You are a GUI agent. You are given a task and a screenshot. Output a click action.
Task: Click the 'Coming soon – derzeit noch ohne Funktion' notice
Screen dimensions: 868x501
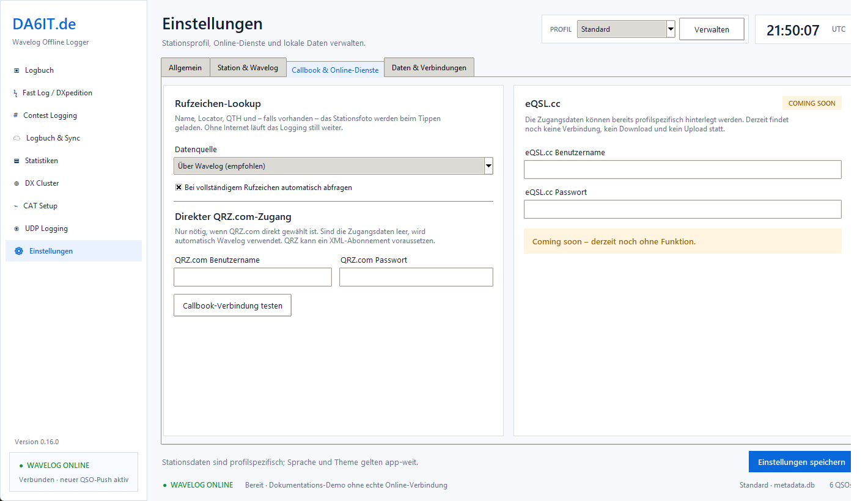pos(683,241)
